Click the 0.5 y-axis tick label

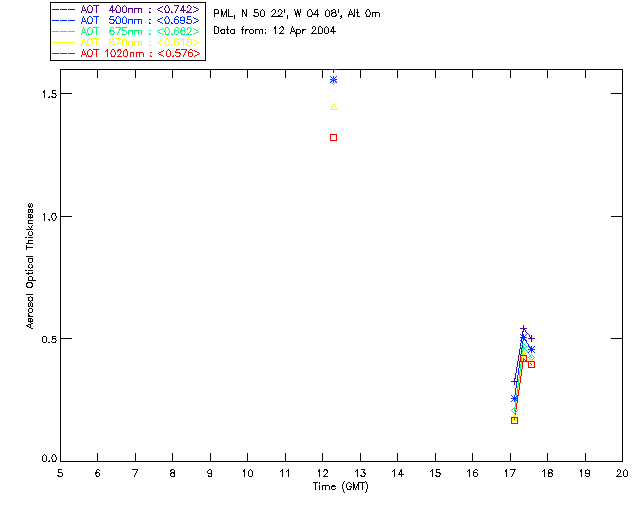[x=49, y=339]
